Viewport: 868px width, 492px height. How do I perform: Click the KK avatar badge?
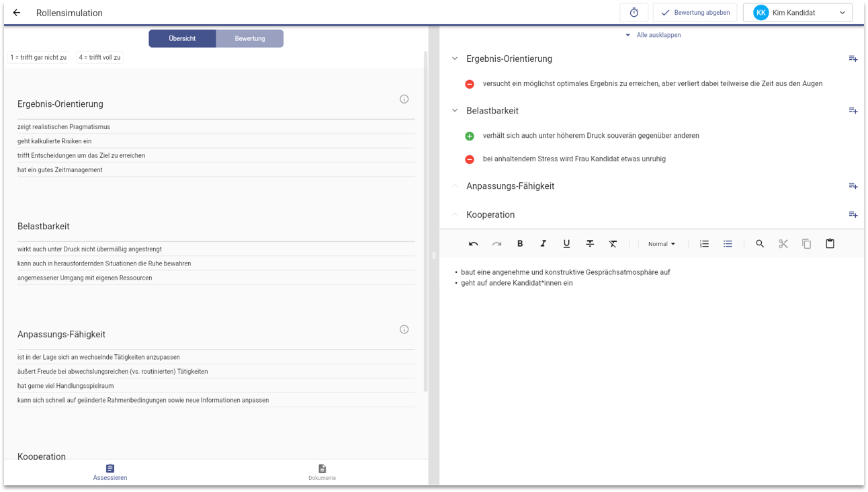[761, 13]
